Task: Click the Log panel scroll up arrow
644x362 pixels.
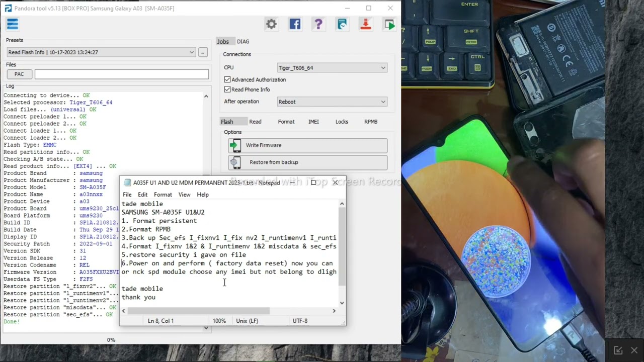Action: [206, 96]
